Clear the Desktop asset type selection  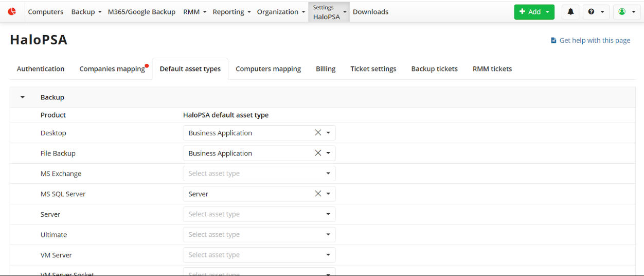coord(318,133)
